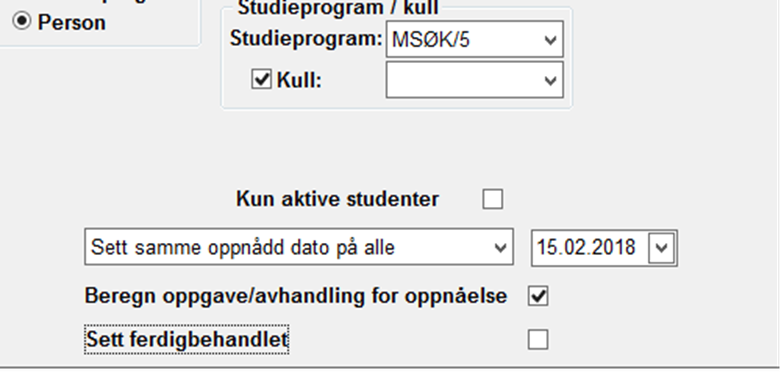Check the Sett ferdigbehandlet checkbox
781x373 pixels.
[x=538, y=339]
